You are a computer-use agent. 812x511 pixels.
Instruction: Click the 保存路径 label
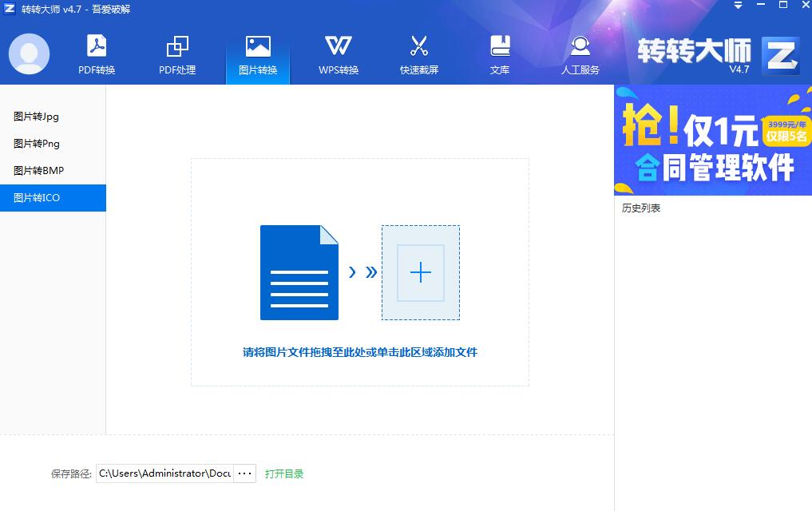pyautogui.click(x=71, y=473)
